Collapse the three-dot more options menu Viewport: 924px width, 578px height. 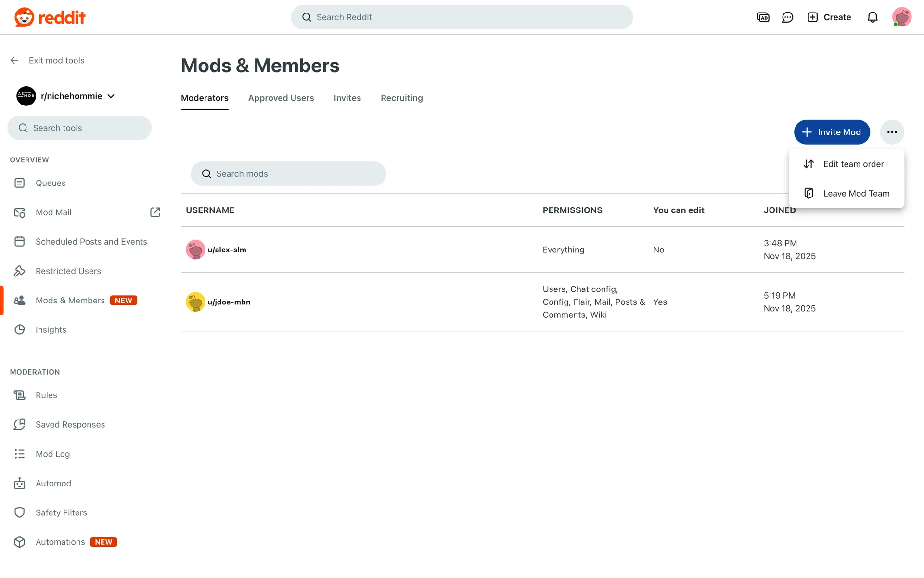tap(892, 132)
